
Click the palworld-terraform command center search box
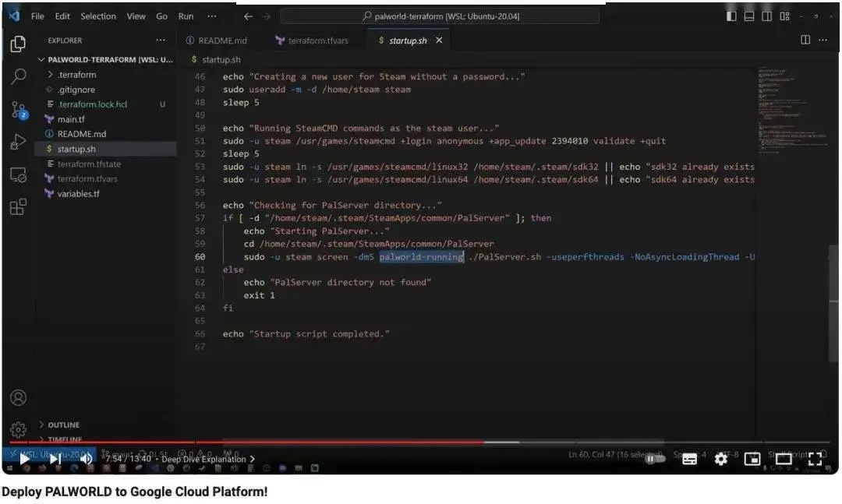click(x=440, y=16)
